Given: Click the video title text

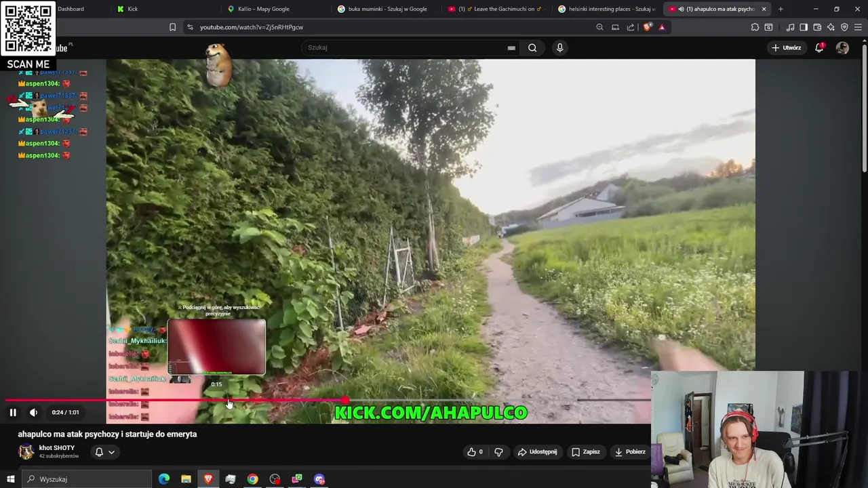Looking at the screenshot, I should [x=107, y=434].
